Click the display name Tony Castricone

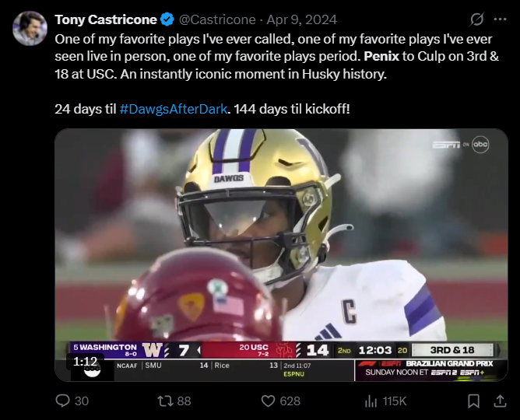[105, 19]
